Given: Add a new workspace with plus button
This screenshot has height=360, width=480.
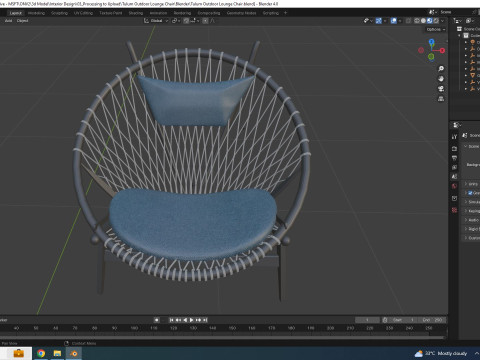Looking at the screenshot, I should click(285, 13).
